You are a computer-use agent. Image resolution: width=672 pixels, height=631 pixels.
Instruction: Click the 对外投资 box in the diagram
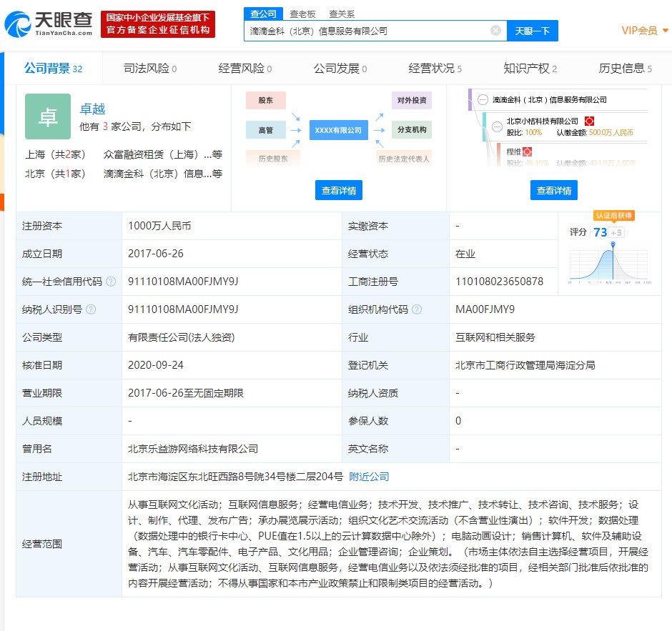click(x=412, y=100)
